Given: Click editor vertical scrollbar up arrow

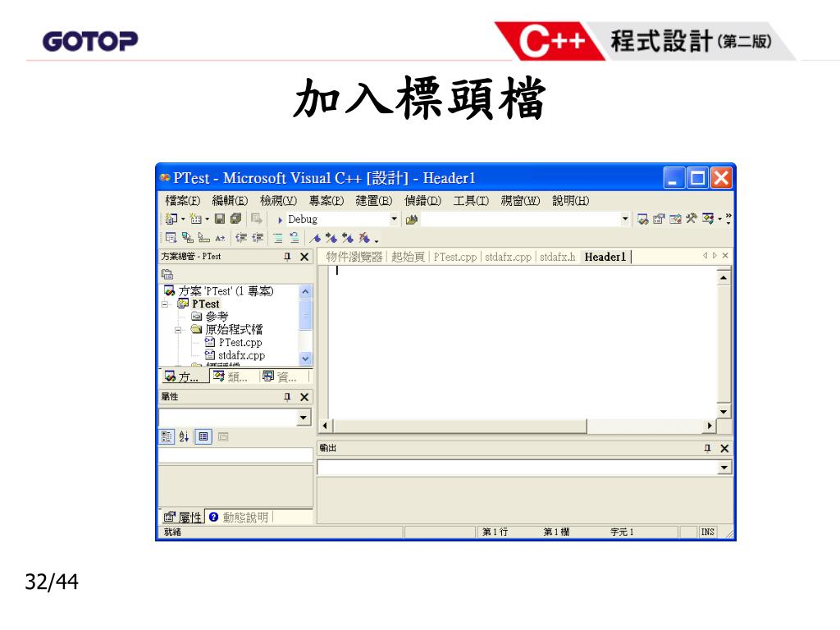Looking at the screenshot, I should click(x=724, y=277).
